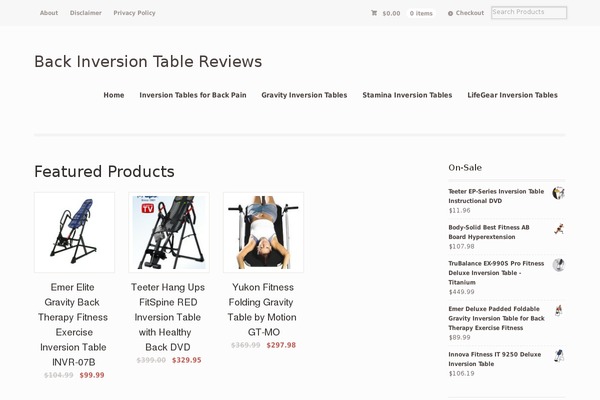Open LifeGear Inversion Tables menu

[x=512, y=95]
